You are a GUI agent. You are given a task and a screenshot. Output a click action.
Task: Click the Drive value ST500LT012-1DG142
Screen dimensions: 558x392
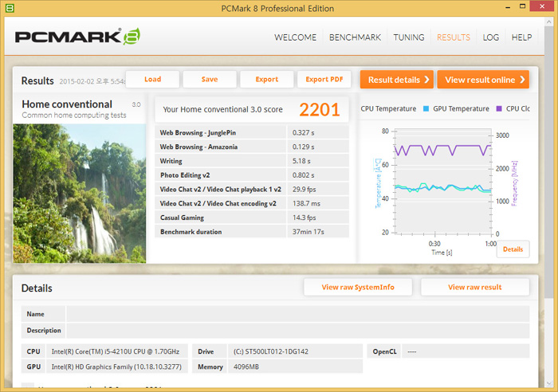tap(271, 351)
